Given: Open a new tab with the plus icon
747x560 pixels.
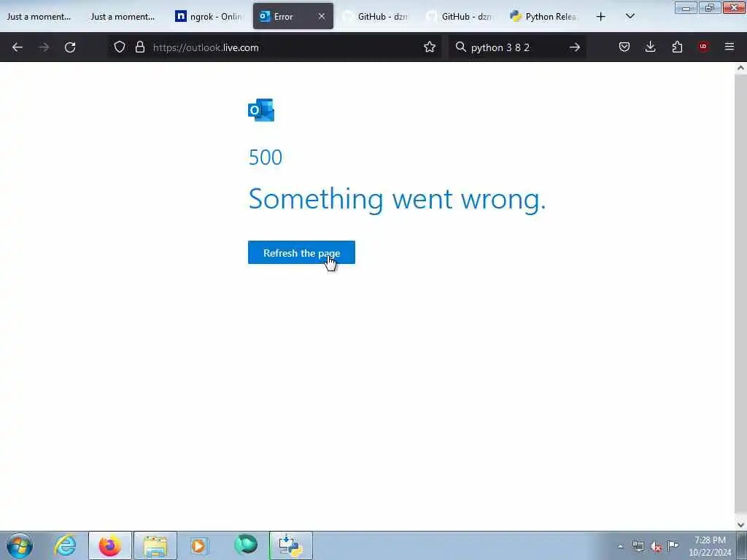Looking at the screenshot, I should (x=601, y=17).
